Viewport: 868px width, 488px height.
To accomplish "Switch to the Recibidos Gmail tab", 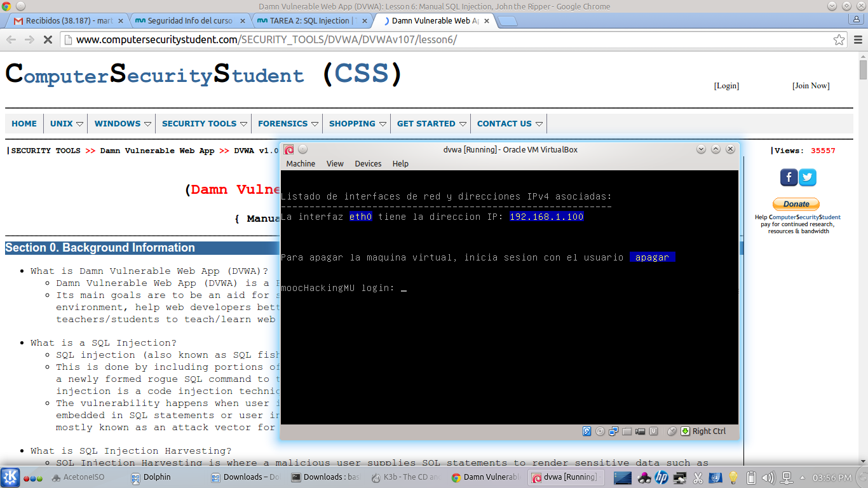I will click(x=69, y=21).
